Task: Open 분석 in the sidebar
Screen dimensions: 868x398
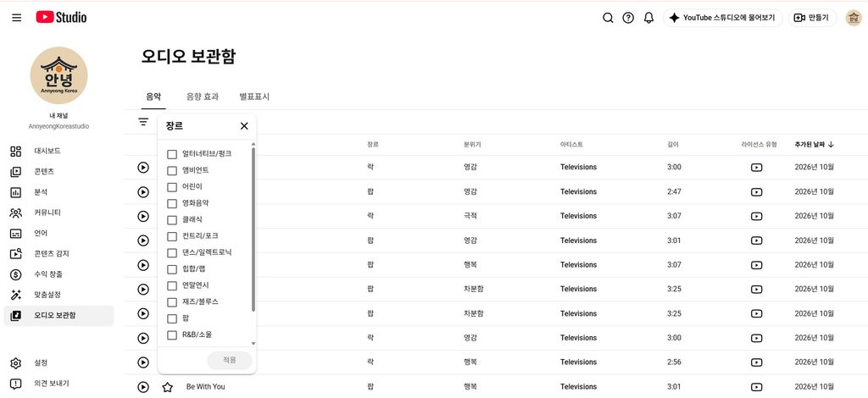Action: [x=58, y=192]
